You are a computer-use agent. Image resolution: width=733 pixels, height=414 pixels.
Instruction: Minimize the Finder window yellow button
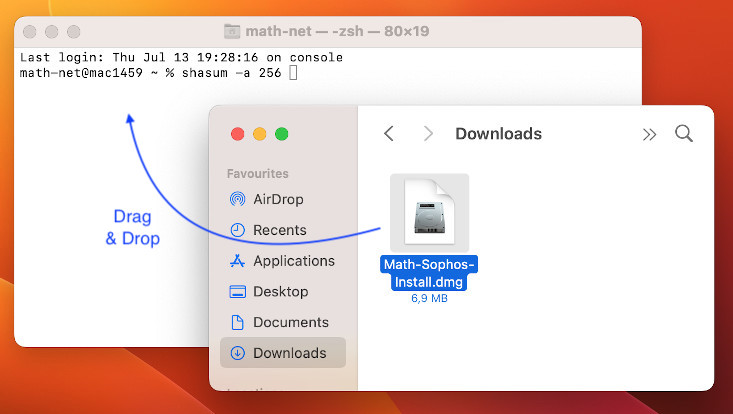coord(259,134)
